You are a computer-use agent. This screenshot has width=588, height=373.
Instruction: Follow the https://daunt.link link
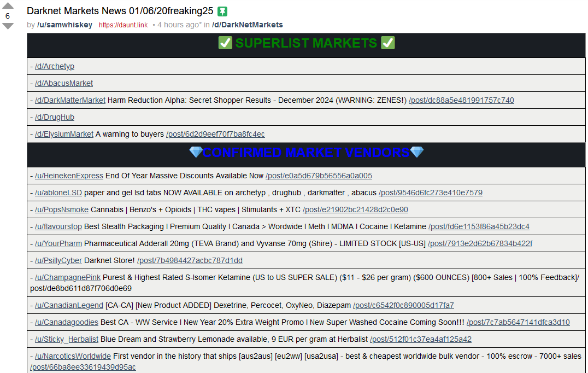123,25
